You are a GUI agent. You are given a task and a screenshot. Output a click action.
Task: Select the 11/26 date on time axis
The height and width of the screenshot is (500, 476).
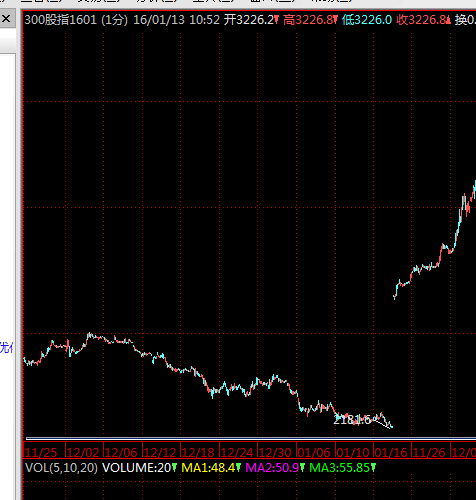coord(429,452)
